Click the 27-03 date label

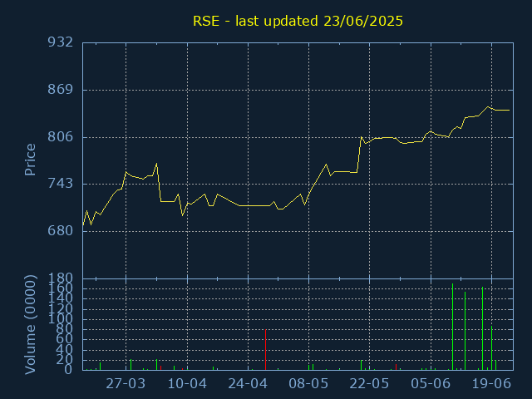(126, 384)
